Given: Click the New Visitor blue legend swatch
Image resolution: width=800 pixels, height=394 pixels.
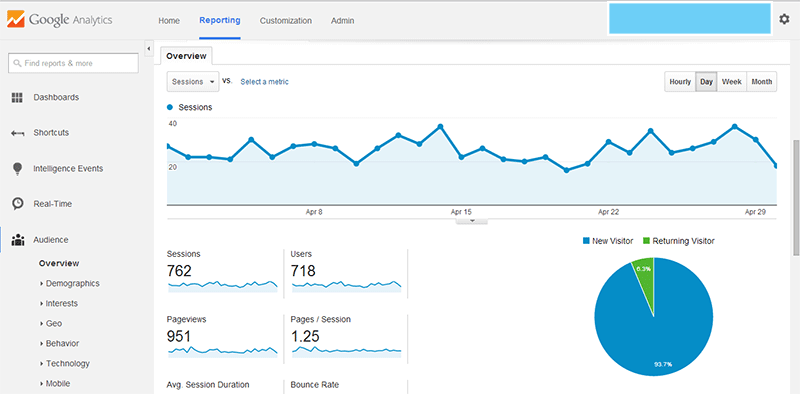Looking at the screenshot, I should click(586, 241).
